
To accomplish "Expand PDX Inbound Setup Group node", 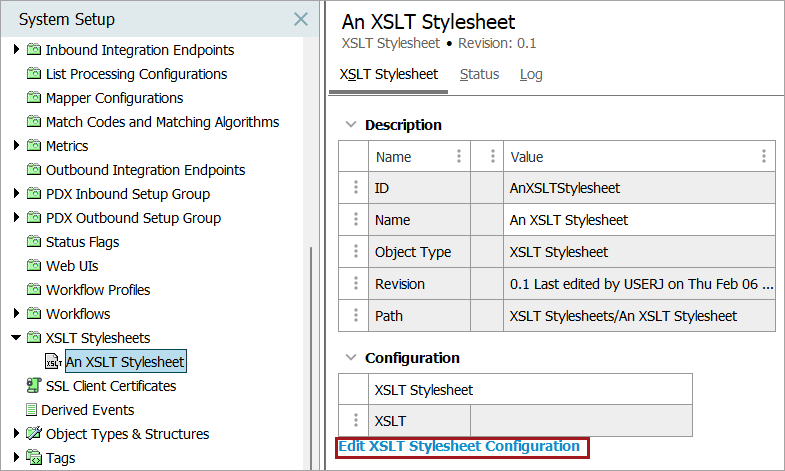I will 16,194.
